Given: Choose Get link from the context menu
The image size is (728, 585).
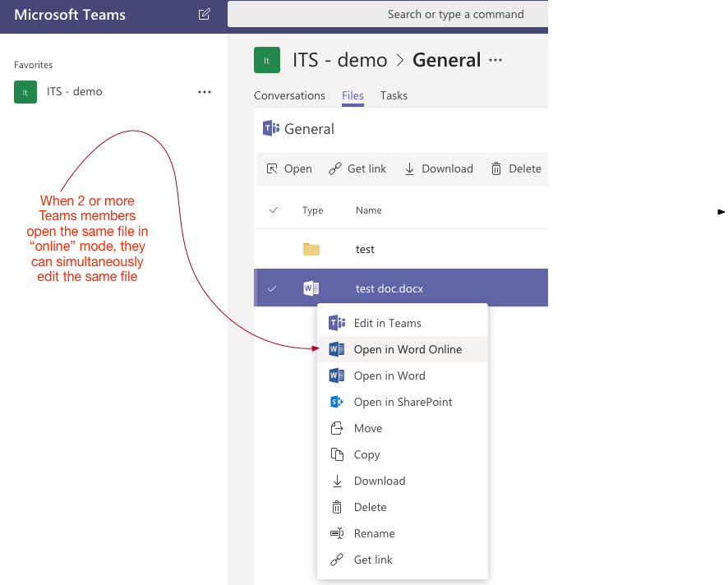Looking at the screenshot, I should [403, 560].
